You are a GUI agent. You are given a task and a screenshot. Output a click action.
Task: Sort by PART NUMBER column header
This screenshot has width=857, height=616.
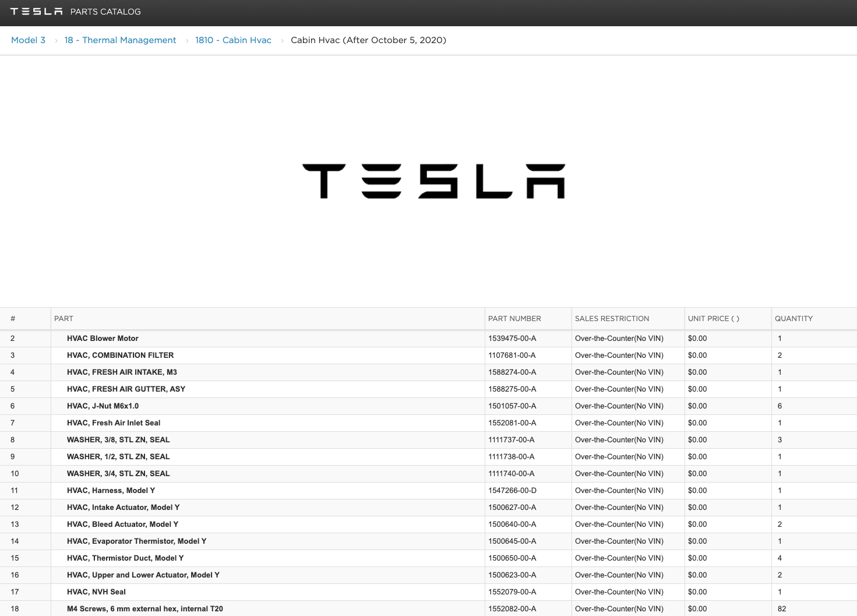[514, 319]
